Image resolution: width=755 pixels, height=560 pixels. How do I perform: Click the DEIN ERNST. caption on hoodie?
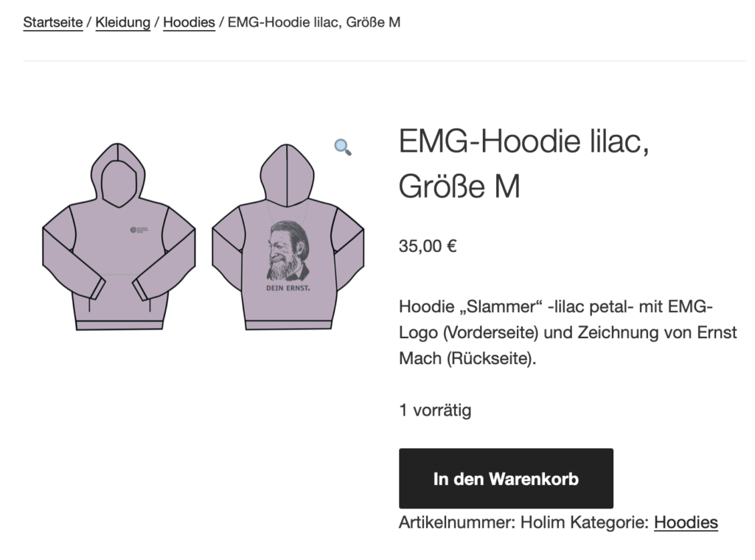(x=288, y=289)
